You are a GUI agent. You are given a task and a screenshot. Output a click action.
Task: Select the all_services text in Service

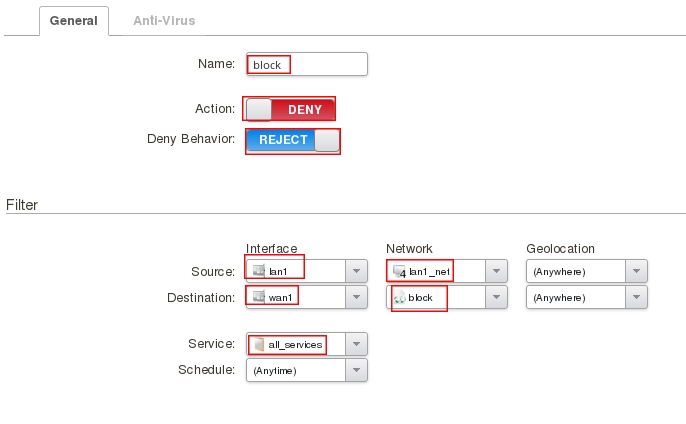pos(295,344)
